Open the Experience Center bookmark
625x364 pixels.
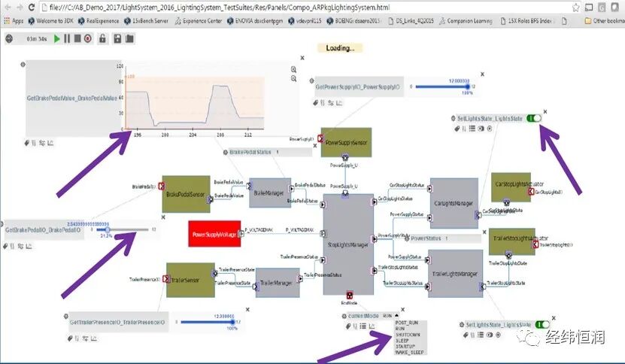click(x=198, y=21)
